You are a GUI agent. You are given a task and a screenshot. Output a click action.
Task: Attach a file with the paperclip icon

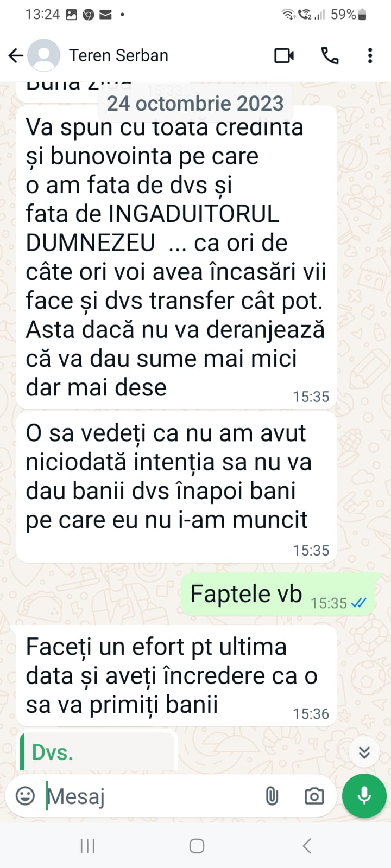click(x=272, y=796)
